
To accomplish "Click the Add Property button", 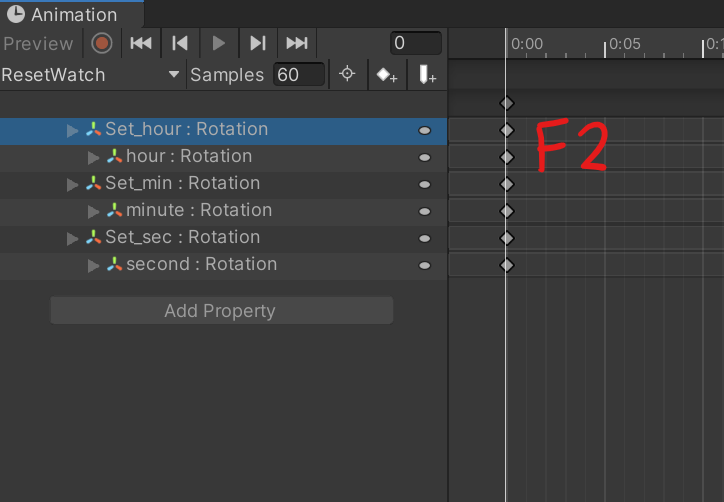I will pos(222,310).
